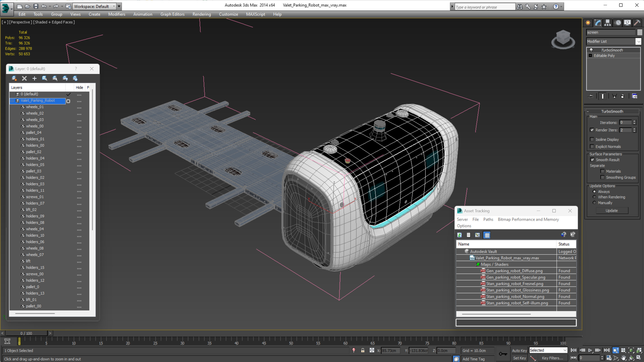Open the MAXScript menu

pyautogui.click(x=255, y=14)
